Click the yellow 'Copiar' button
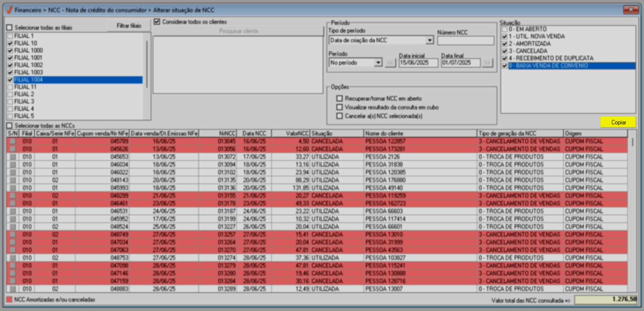Image resolution: width=644 pixels, height=311 pixels. 618,122
